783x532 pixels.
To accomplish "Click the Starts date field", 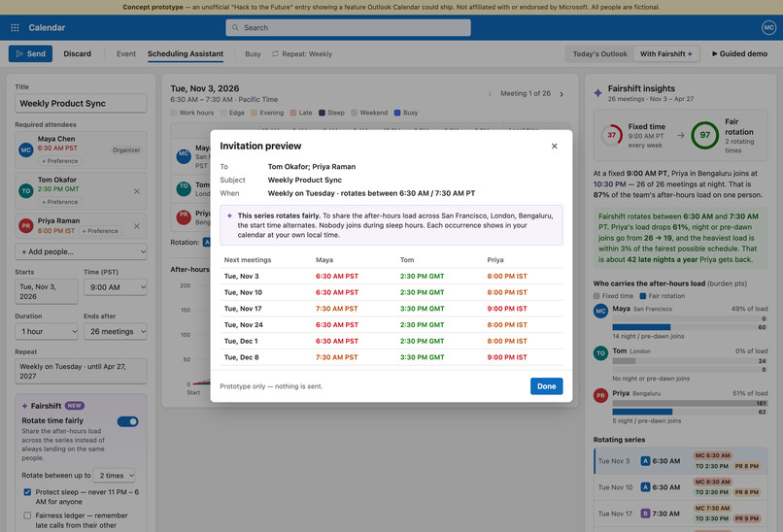I will point(47,291).
